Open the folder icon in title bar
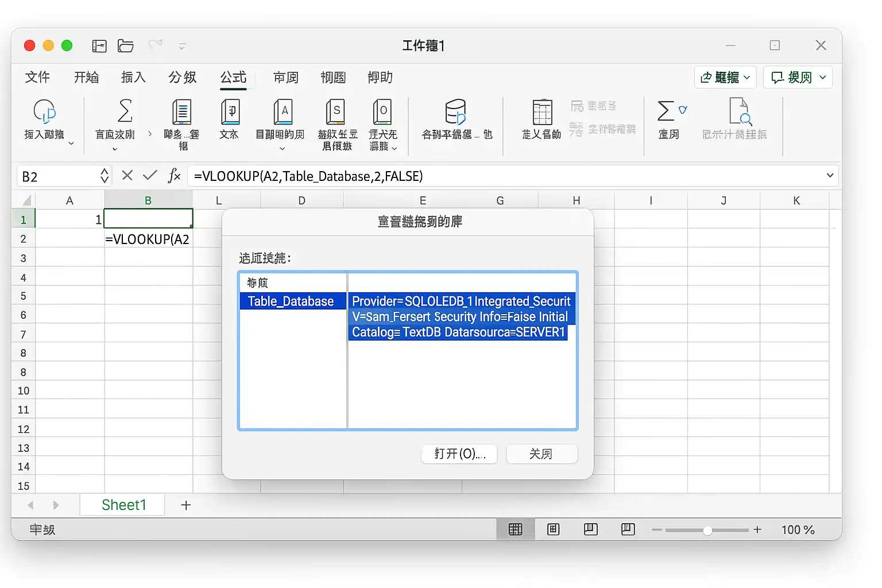882x588 pixels. click(125, 46)
